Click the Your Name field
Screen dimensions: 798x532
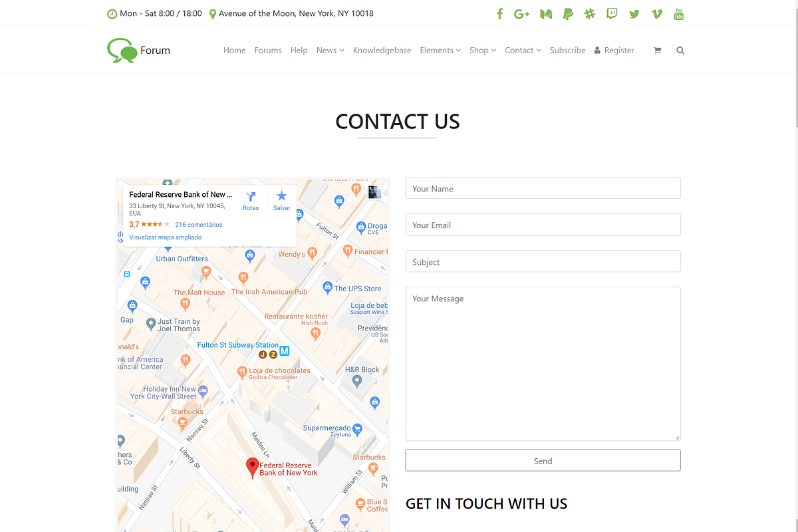(543, 188)
